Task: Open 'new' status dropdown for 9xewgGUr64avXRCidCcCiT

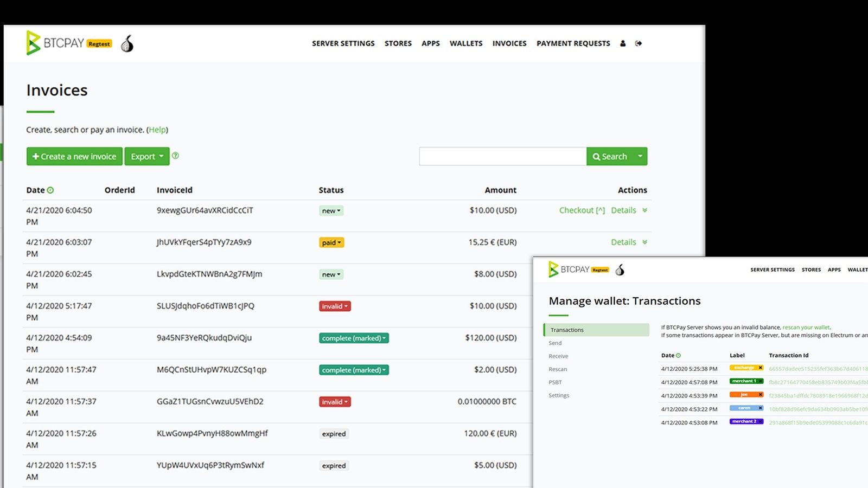Action: [331, 211]
